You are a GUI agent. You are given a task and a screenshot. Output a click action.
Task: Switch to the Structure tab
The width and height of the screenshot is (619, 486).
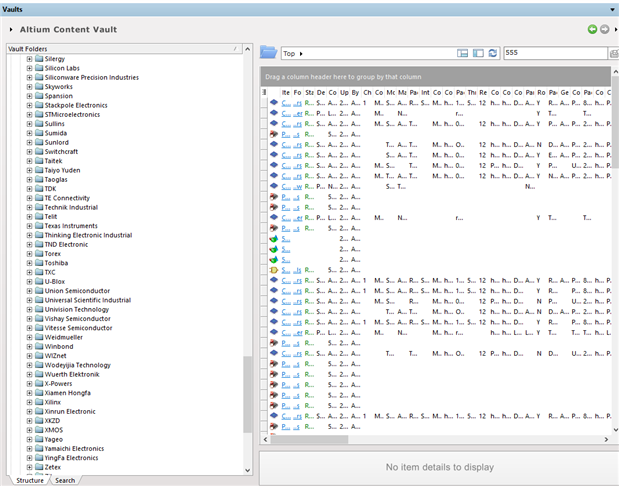(x=30, y=480)
